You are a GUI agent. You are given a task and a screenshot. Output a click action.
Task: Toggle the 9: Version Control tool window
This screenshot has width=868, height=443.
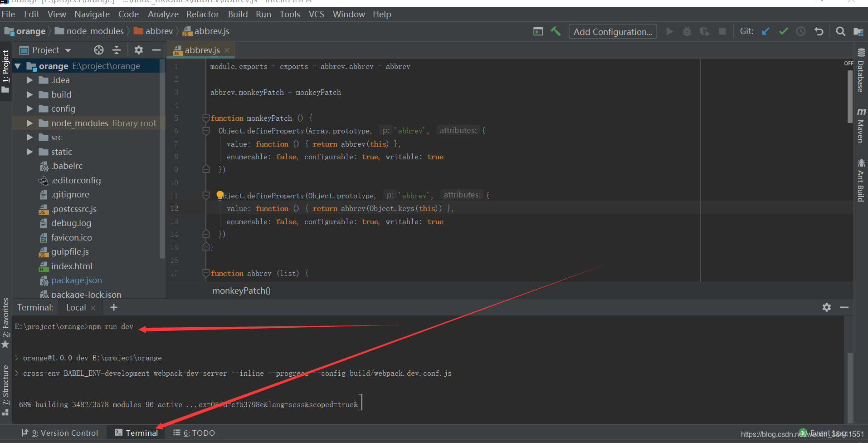pyautogui.click(x=59, y=433)
